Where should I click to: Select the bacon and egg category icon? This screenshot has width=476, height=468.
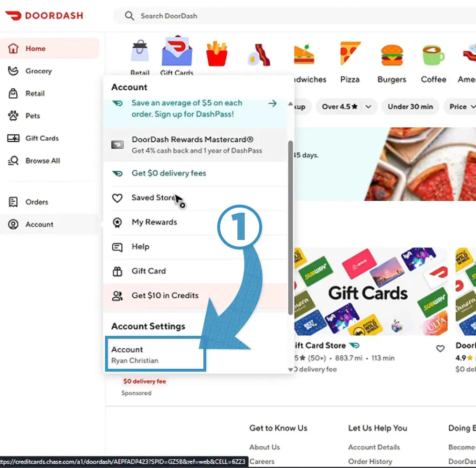259,55
